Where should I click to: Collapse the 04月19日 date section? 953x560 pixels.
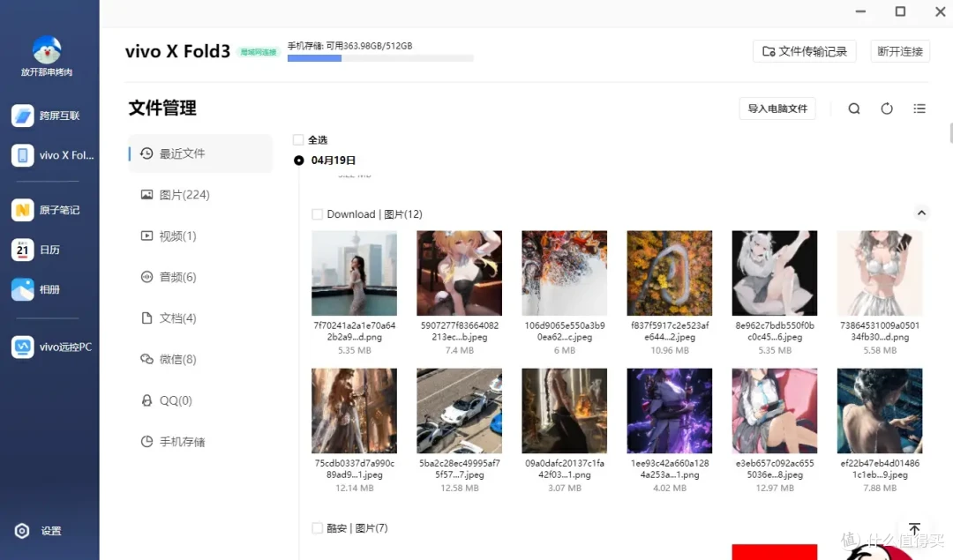coord(299,161)
